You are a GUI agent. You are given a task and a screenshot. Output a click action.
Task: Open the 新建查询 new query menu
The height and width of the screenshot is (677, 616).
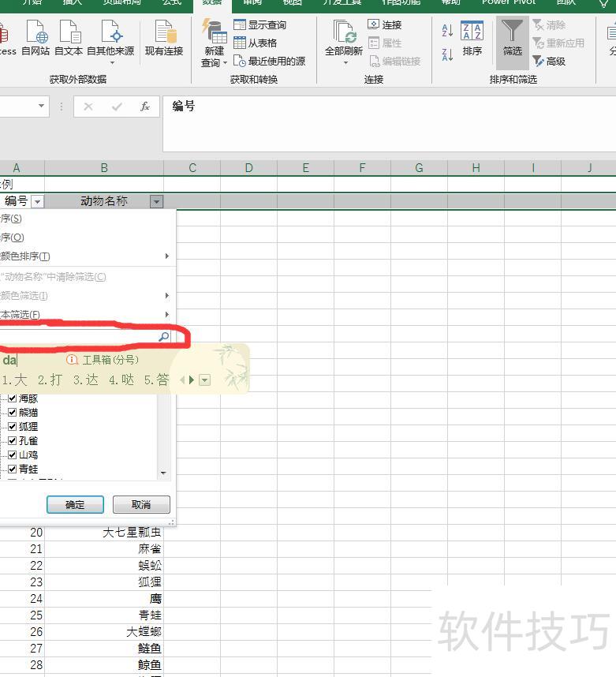214,43
